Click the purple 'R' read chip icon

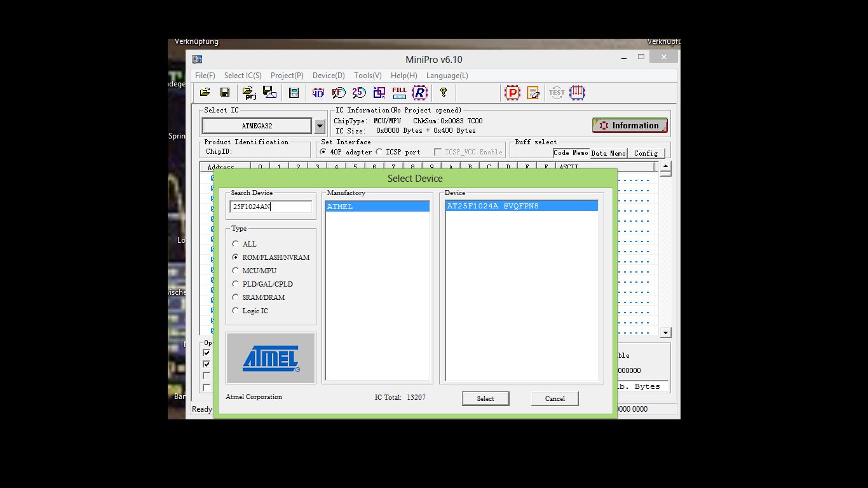420,93
